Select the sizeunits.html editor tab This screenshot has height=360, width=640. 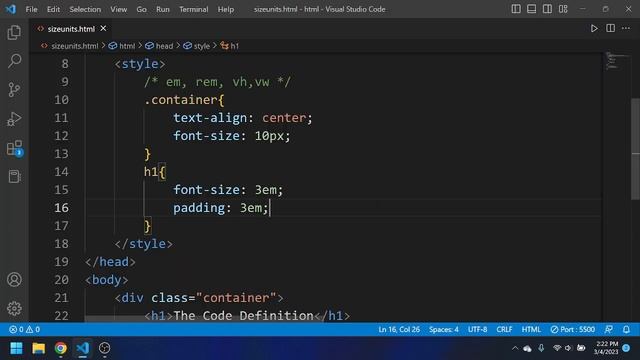click(71, 29)
